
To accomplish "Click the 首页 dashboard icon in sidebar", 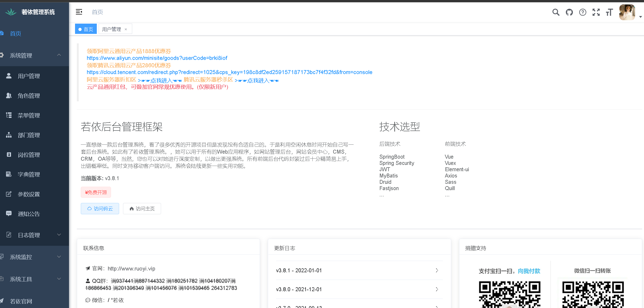I will [x=2, y=33].
